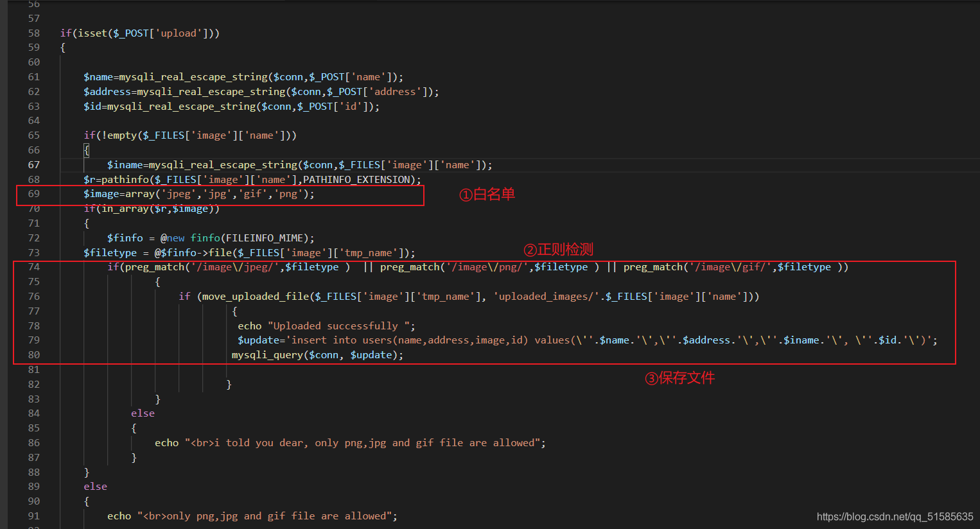This screenshot has width=980, height=529.
Task: Click the $address=mysqli_real_escape_string line
Action: 261,92
